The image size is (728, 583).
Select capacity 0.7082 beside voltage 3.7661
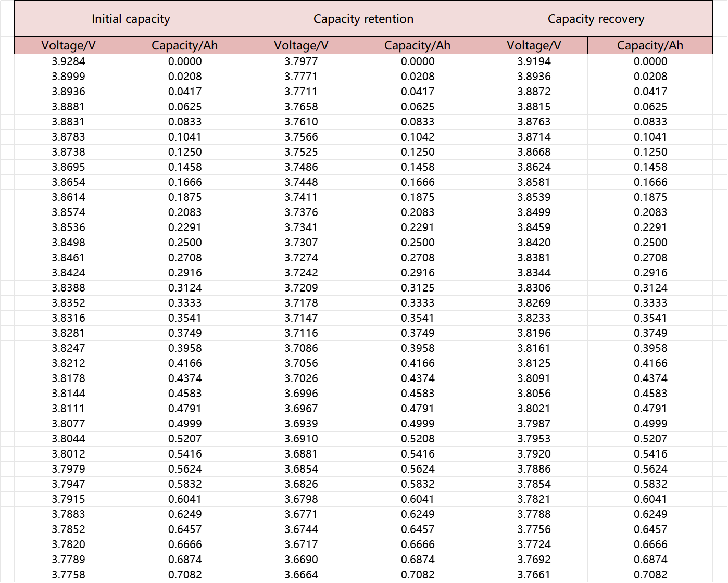[650, 575]
